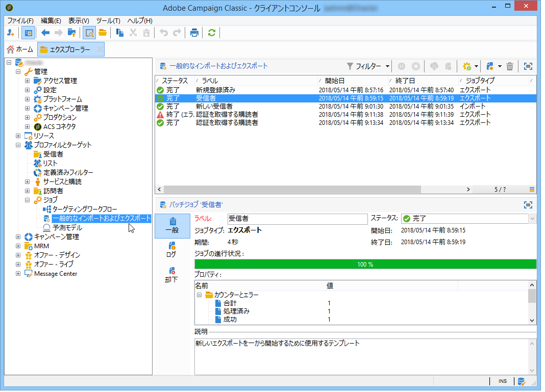Click the 説明 description text area
The image size is (545, 392).
click(x=361, y=357)
